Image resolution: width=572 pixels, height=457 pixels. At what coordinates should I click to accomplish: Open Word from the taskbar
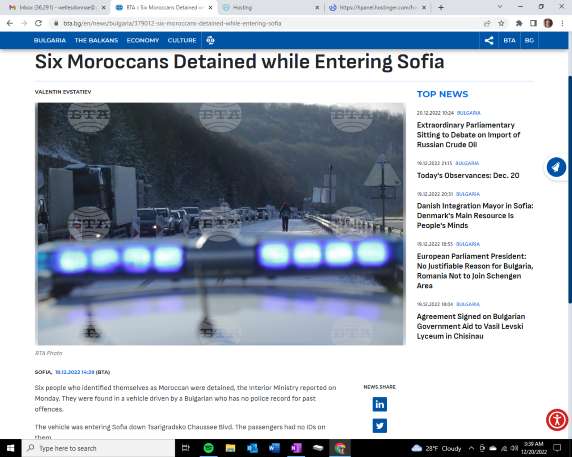274,448
